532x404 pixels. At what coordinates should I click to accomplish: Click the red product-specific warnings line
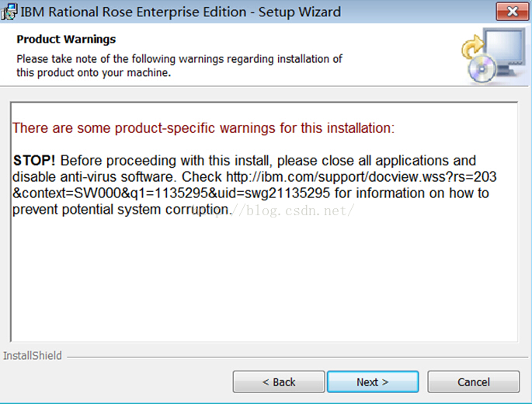pyautogui.click(x=203, y=128)
